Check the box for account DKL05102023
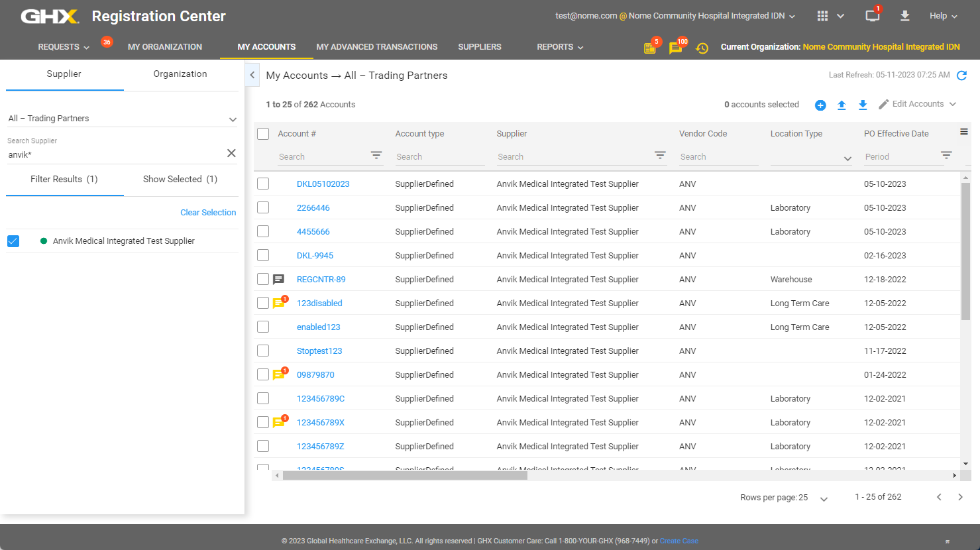 click(x=263, y=184)
